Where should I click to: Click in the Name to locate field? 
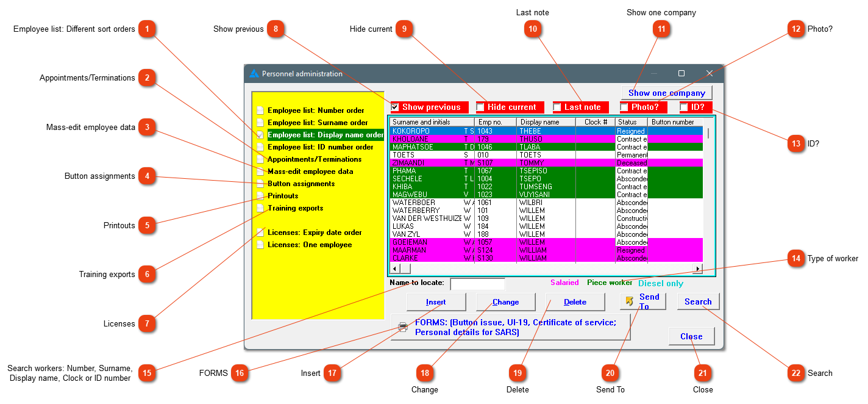477,284
